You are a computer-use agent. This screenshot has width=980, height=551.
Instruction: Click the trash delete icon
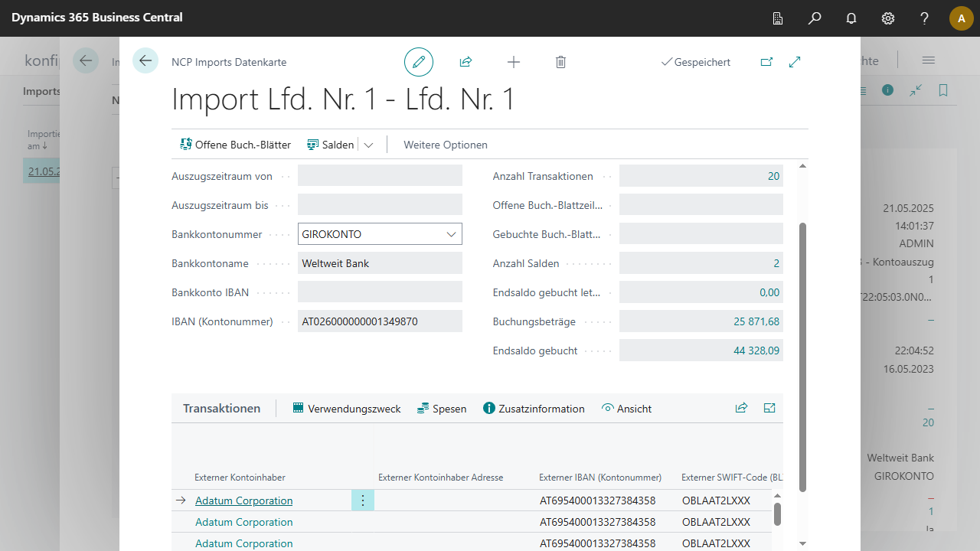point(560,62)
